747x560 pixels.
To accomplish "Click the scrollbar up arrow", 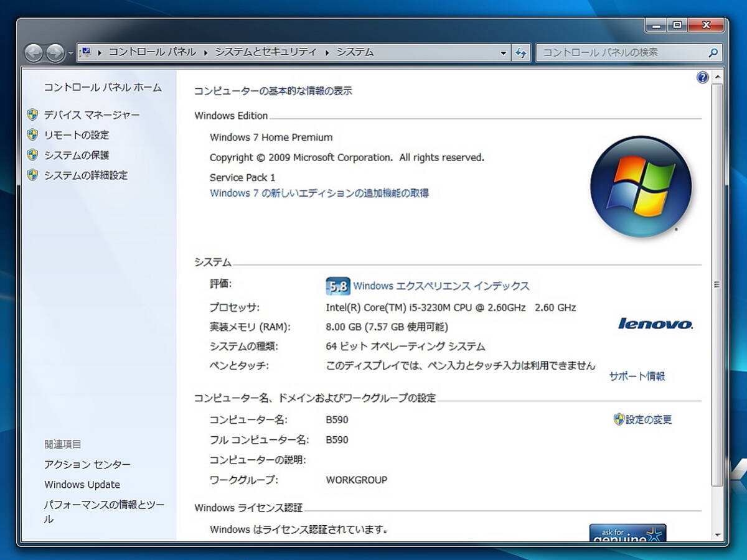I will [x=717, y=77].
